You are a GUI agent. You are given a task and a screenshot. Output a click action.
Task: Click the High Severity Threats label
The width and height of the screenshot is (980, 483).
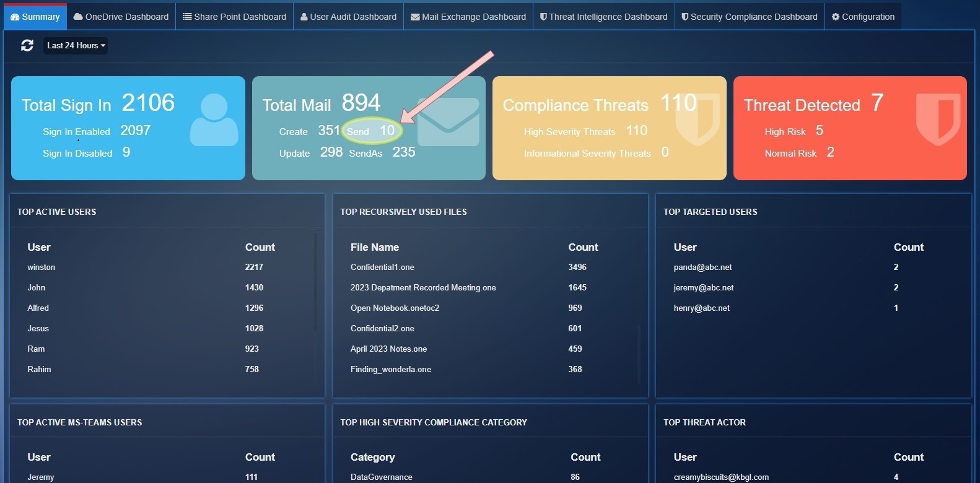coord(570,132)
